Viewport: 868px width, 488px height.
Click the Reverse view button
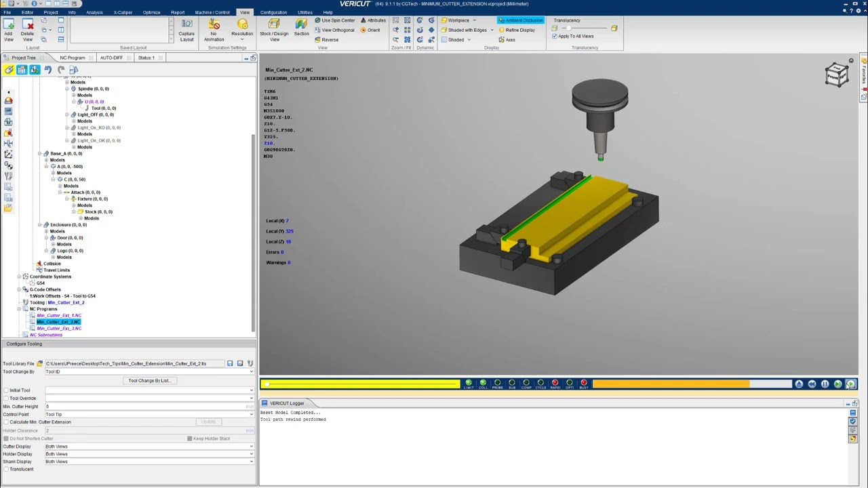point(326,39)
